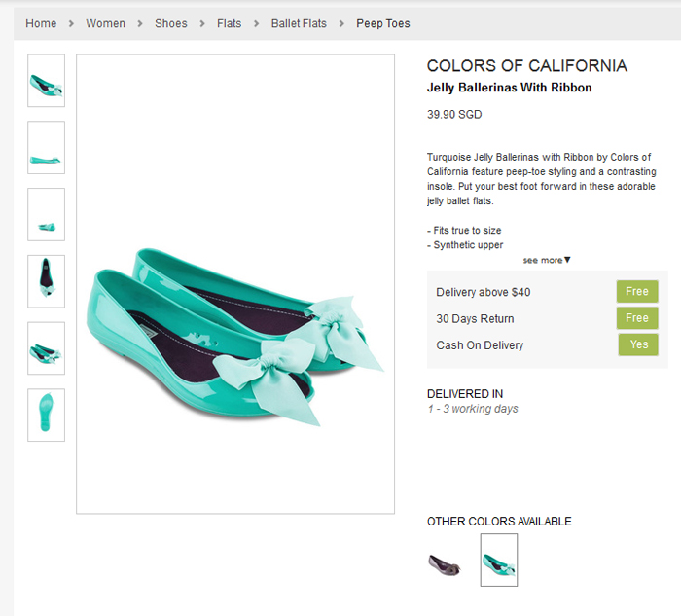This screenshot has width=681, height=616.
Task: Click the chevron after Shoes breadcrumb
Action: (202, 23)
